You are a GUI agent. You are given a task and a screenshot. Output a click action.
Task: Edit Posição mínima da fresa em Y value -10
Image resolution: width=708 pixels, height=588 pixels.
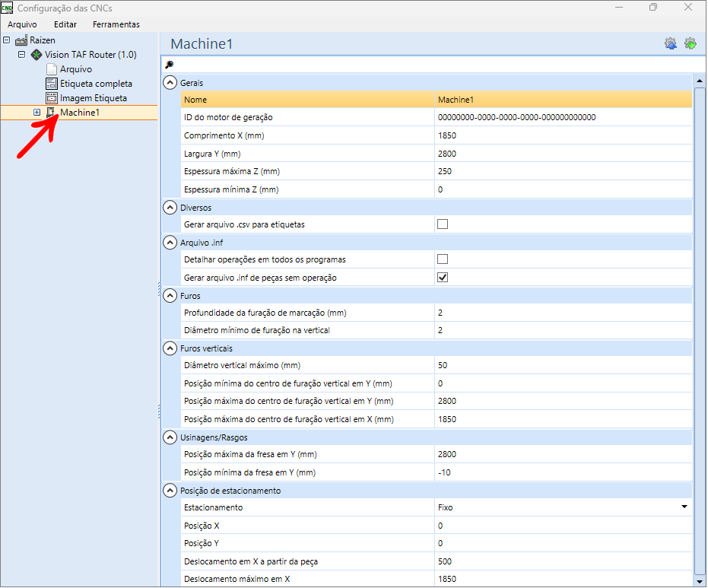(563, 472)
